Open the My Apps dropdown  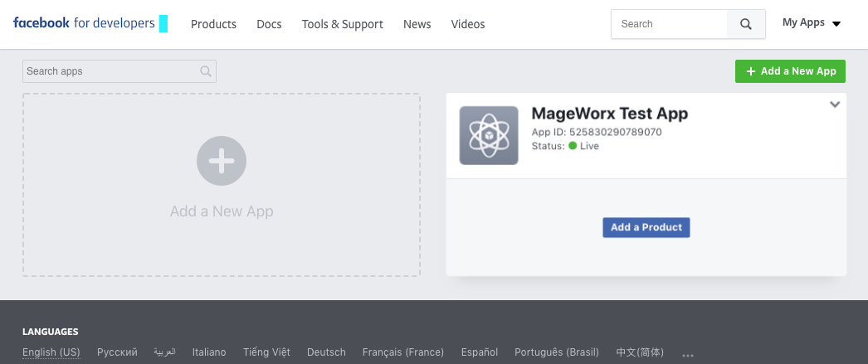812,22
